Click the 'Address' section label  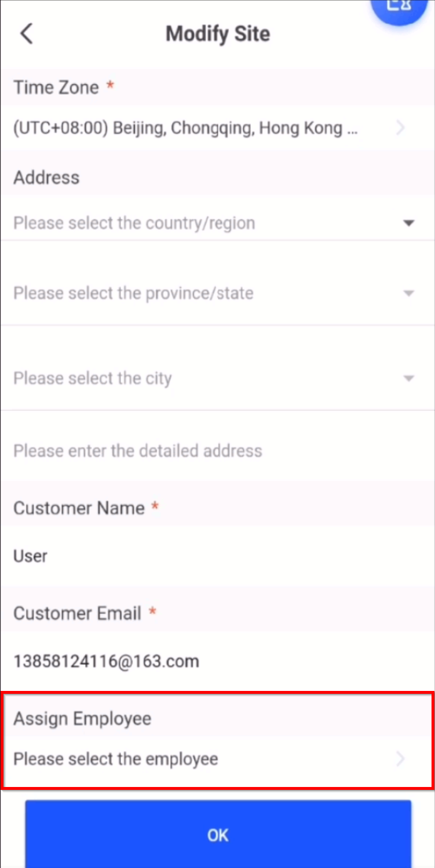coord(46,177)
